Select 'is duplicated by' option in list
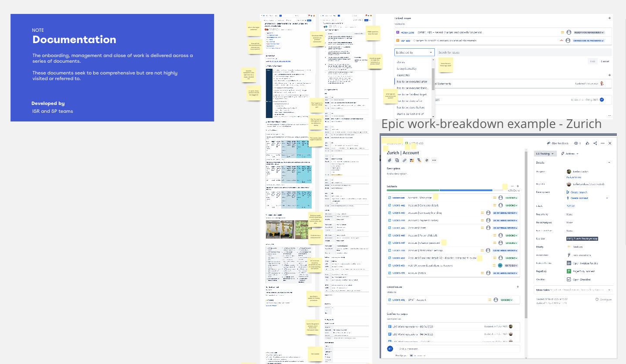Image resolution: width=626 pixels, height=364 pixels. coord(407,68)
